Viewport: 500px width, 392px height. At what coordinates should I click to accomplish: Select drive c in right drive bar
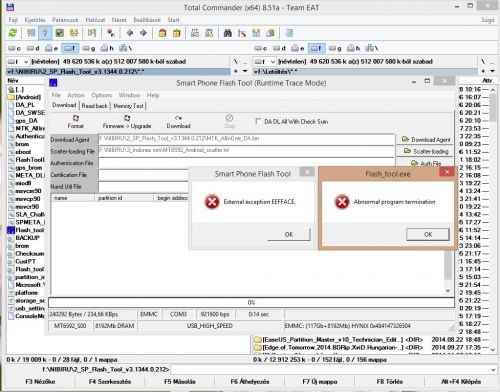click(x=261, y=48)
